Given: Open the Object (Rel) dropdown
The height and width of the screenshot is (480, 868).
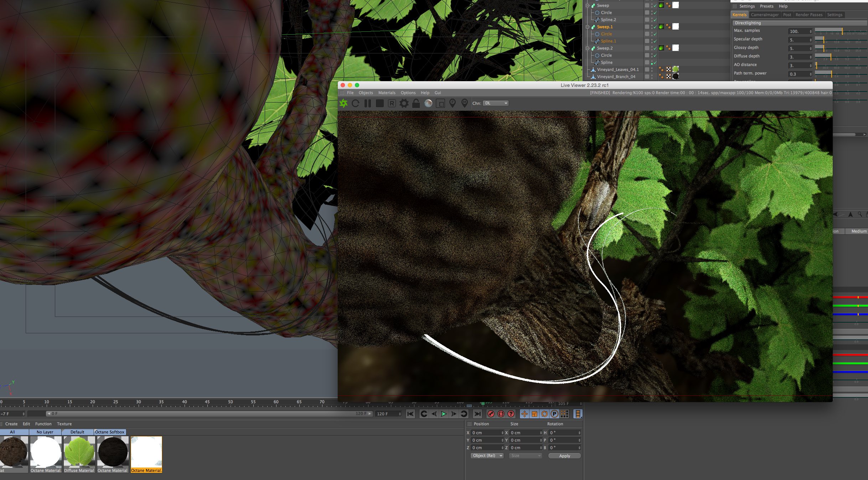Looking at the screenshot, I should point(487,456).
